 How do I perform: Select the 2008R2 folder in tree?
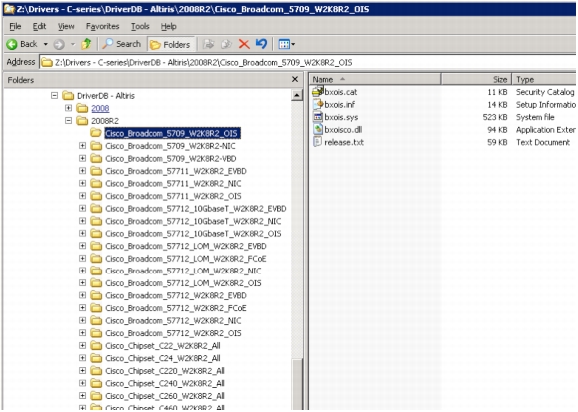pos(105,121)
